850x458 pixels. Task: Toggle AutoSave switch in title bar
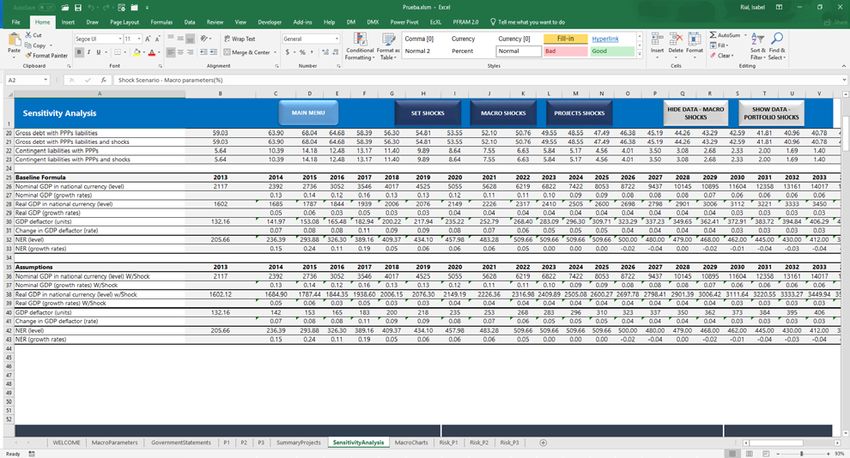pos(48,8)
